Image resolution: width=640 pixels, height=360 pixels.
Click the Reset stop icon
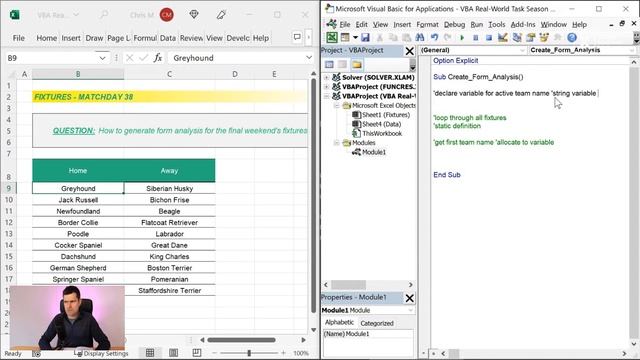[489, 38]
